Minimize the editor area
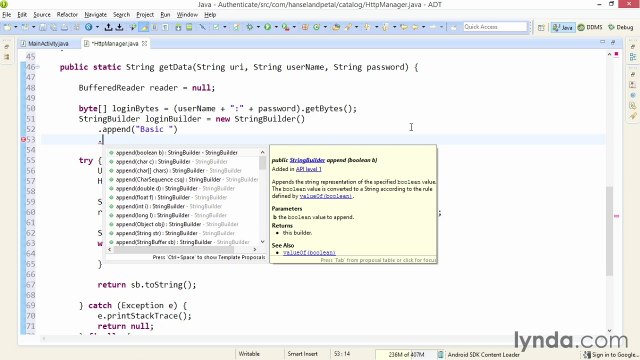The width and height of the screenshot is (640, 360). point(602,42)
